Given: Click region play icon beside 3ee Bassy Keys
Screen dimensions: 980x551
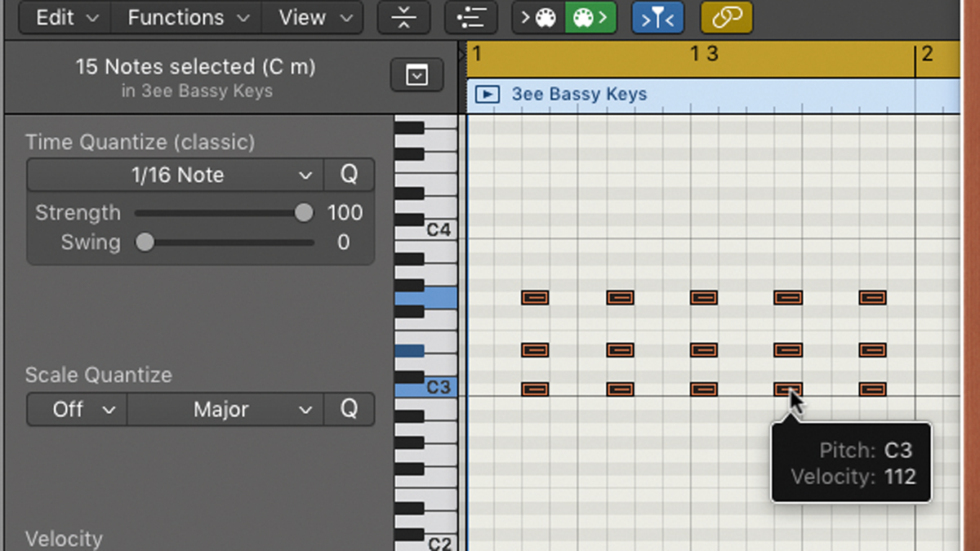Looking at the screenshot, I should point(487,95).
